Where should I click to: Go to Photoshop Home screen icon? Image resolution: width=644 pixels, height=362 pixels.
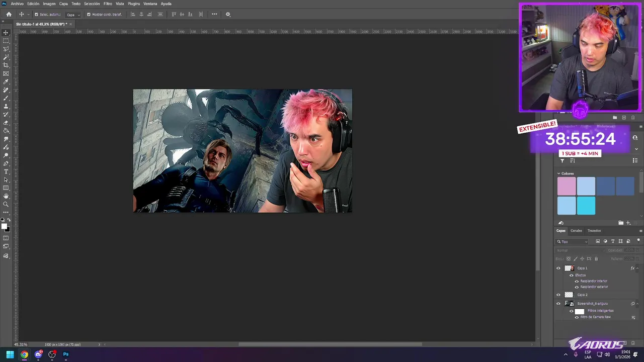(x=9, y=14)
